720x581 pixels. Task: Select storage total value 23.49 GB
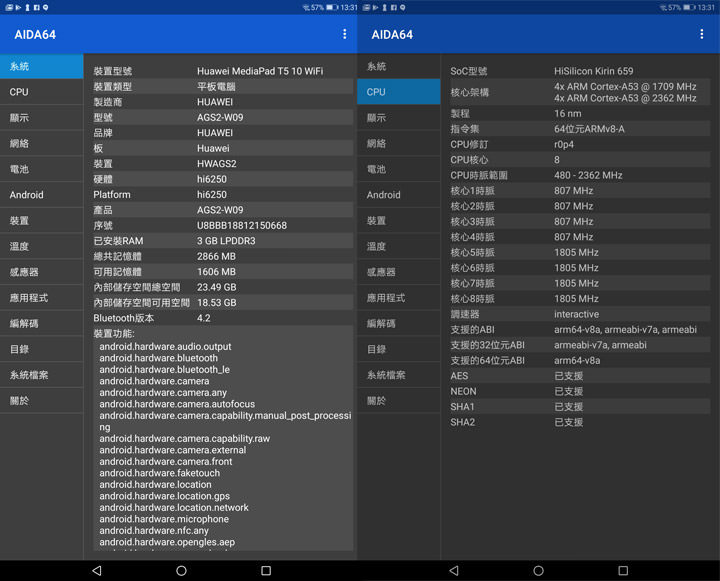point(217,287)
